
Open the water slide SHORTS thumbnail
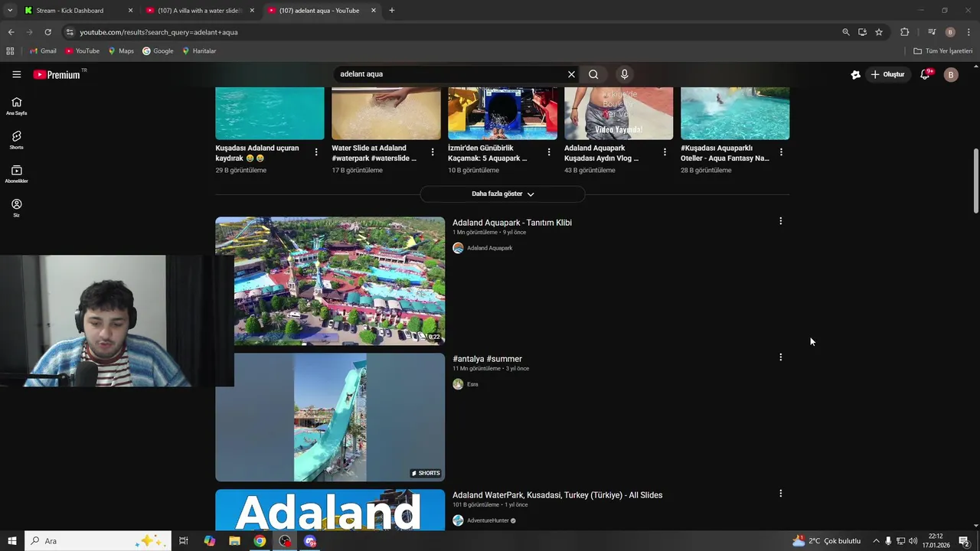pyautogui.click(x=330, y=417)
